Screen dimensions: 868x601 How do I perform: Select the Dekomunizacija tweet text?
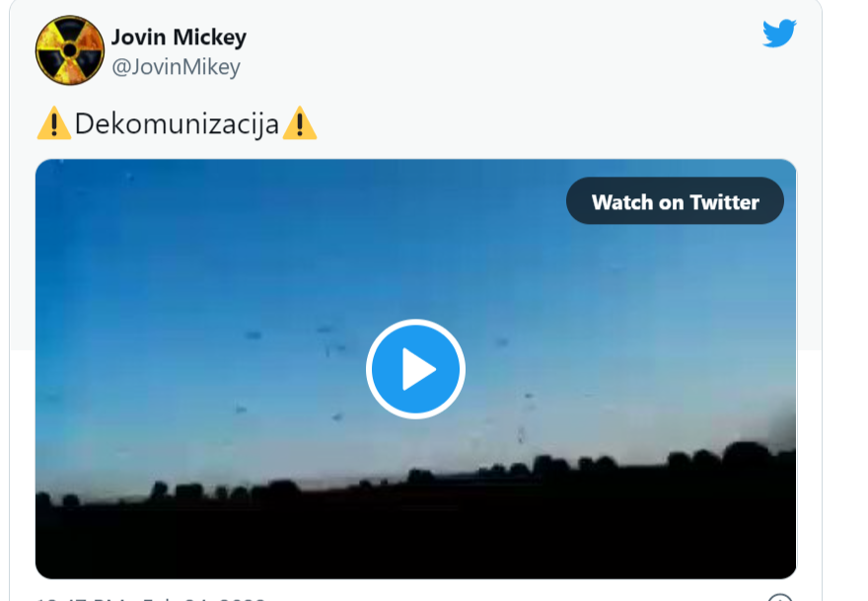click(177, 123)
